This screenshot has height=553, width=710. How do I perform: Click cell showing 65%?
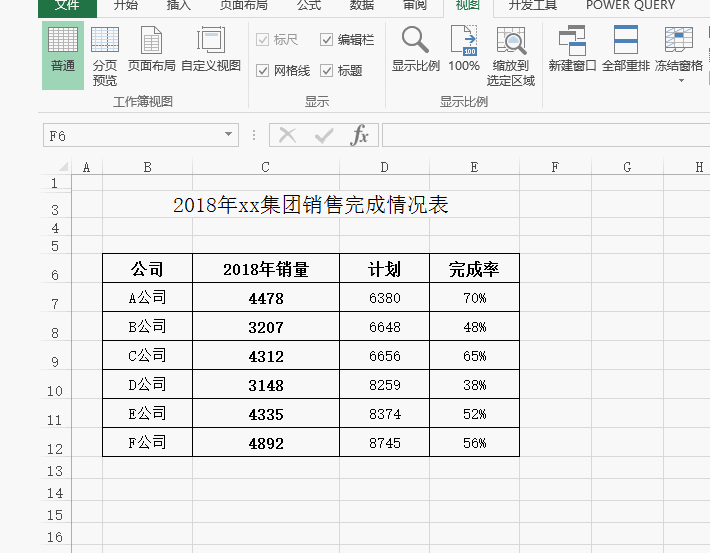pos(474,355)
